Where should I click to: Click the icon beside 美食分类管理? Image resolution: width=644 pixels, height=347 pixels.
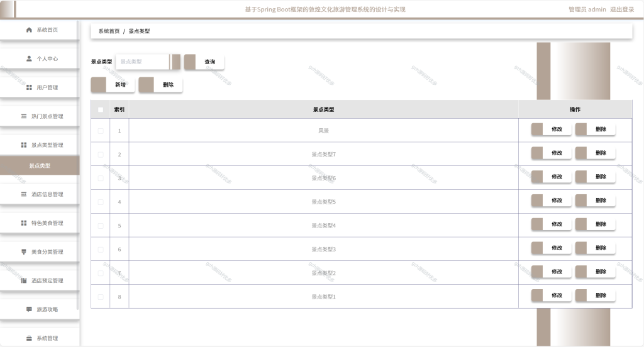pyautogui.click(x=24, y=251)
